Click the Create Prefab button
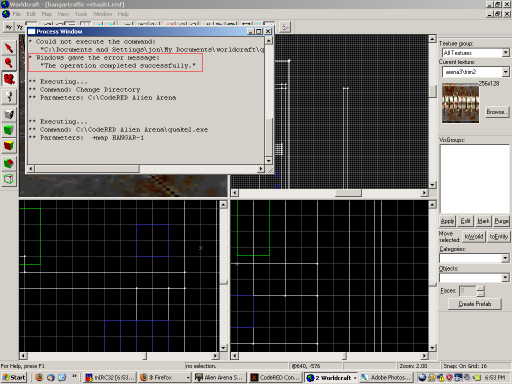Screen dimensions: 512x384 [x=475, y=304]
